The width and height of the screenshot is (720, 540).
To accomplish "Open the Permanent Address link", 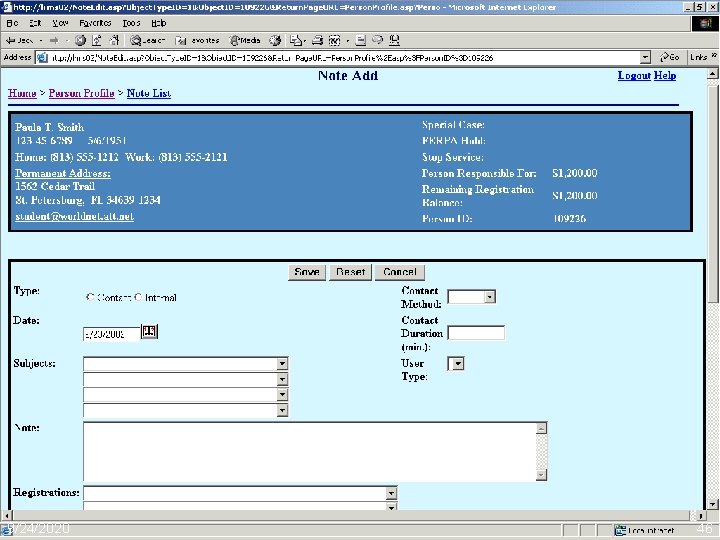I will pos(62,173).
